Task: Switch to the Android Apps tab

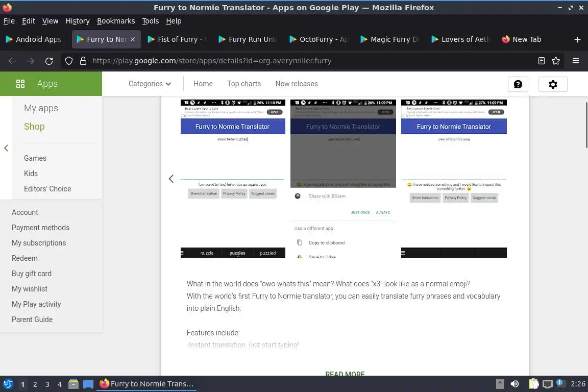Action: pos(35,39)
